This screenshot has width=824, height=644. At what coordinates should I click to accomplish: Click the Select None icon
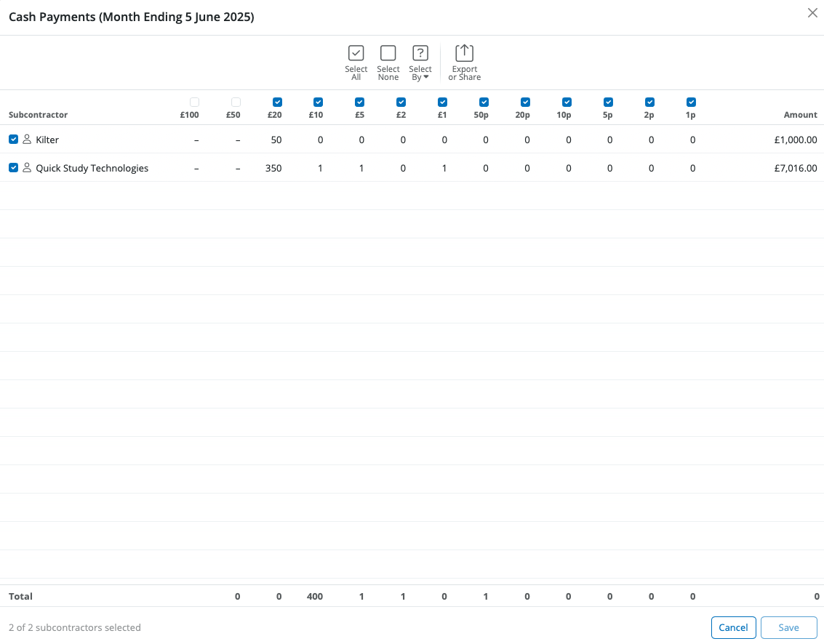click(x=388, y=54)
